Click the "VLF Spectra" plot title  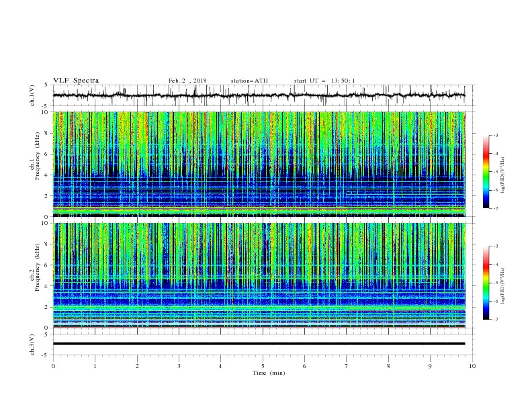[76, 81]
